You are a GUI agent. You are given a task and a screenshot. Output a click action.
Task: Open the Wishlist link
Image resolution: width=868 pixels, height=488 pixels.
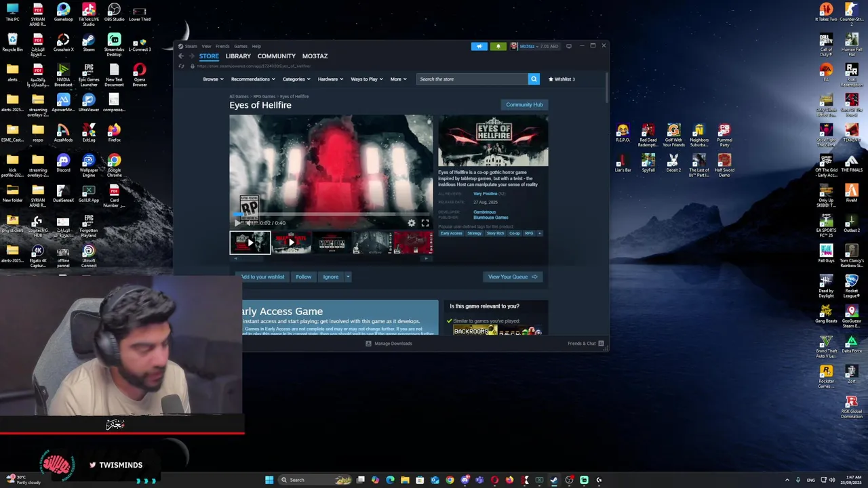coord(561,79)
